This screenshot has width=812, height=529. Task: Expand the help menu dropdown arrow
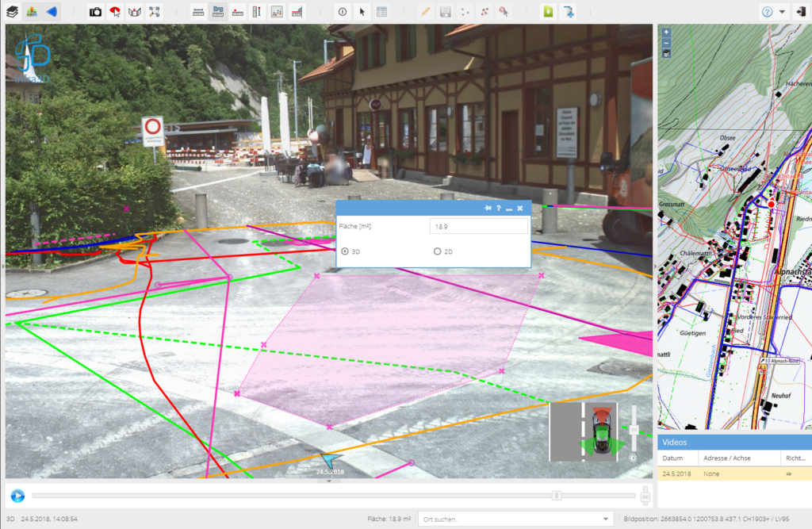[x=783, y=12]
